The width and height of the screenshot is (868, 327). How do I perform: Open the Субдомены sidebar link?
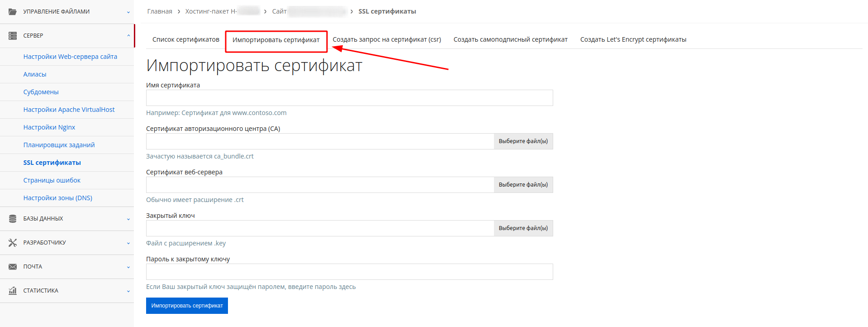(41, 92)
